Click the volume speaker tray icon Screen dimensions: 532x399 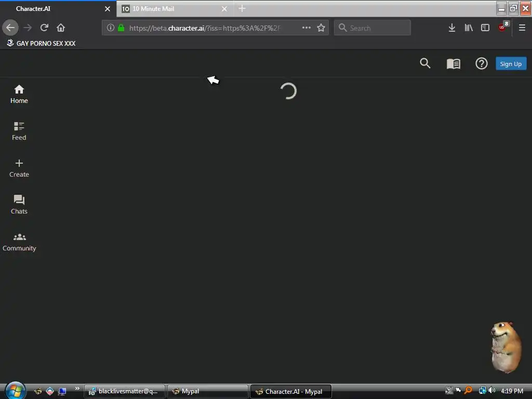point(491,391)
